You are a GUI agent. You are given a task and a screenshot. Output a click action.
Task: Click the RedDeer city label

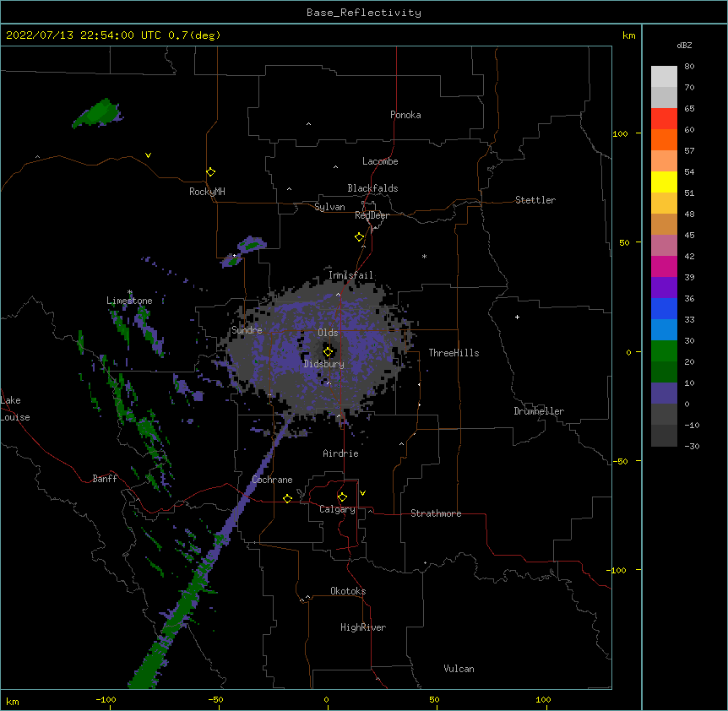(372, 215)
